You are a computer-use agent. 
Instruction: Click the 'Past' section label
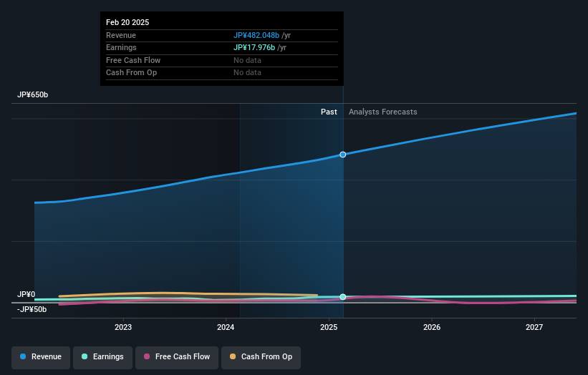click(329, 112)
